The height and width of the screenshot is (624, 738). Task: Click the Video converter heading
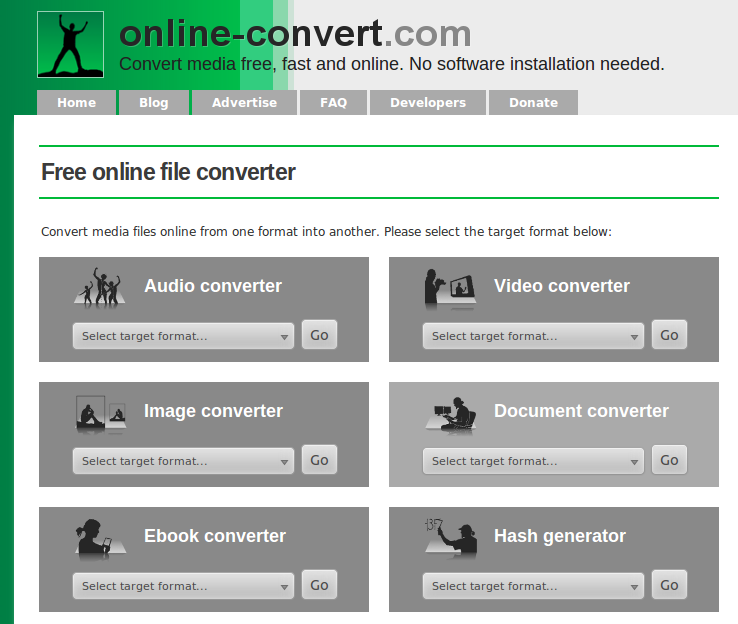[562, 286]
